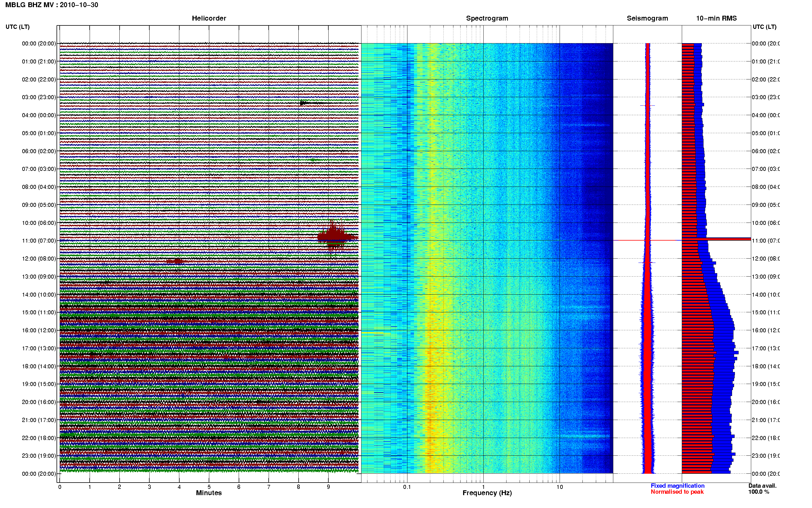Click minute tick label '5' under helicorder
The height and width of the screenshot is (508, 812).
pos(209,487)
